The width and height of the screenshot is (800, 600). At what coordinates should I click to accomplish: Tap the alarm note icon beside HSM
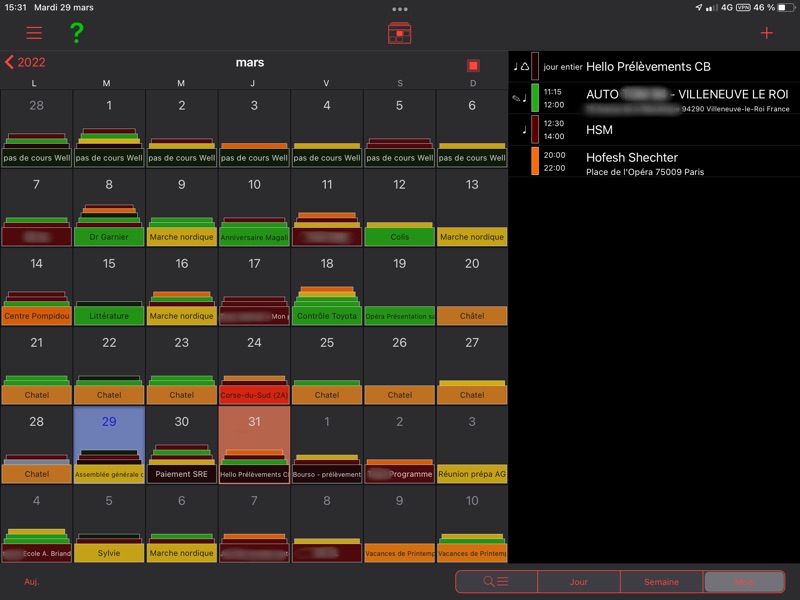(x=523, y=129)
